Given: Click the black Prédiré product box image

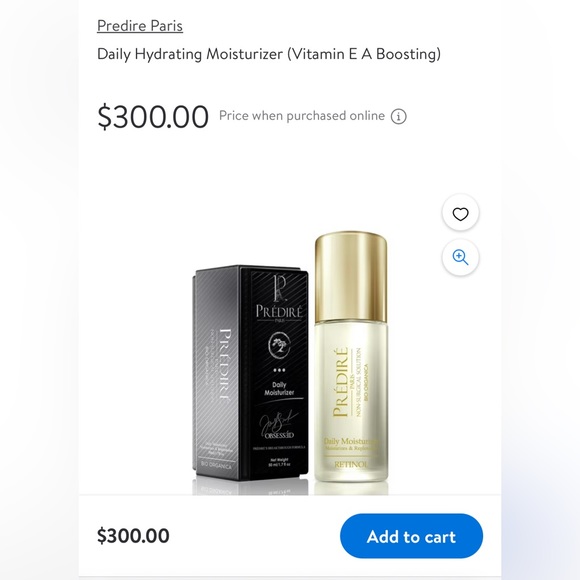Looking at the screenshot, I should pyautogui.click(x=250, y=373).
